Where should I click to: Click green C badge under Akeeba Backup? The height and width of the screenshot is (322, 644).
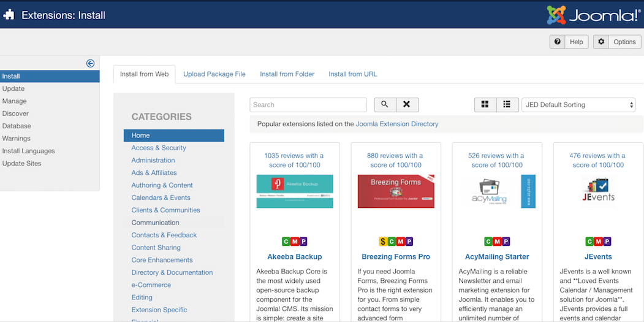286,242
